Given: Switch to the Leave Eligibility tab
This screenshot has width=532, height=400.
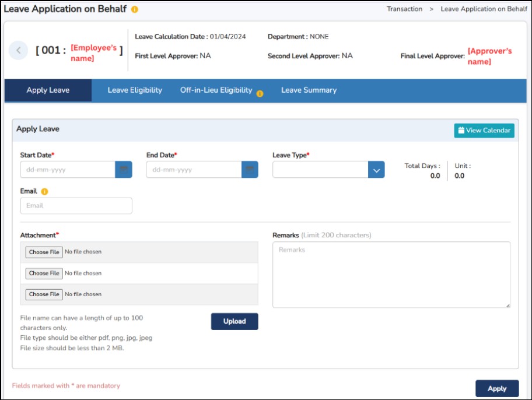Looking at the screenshot, I should [x=135, y=90].
